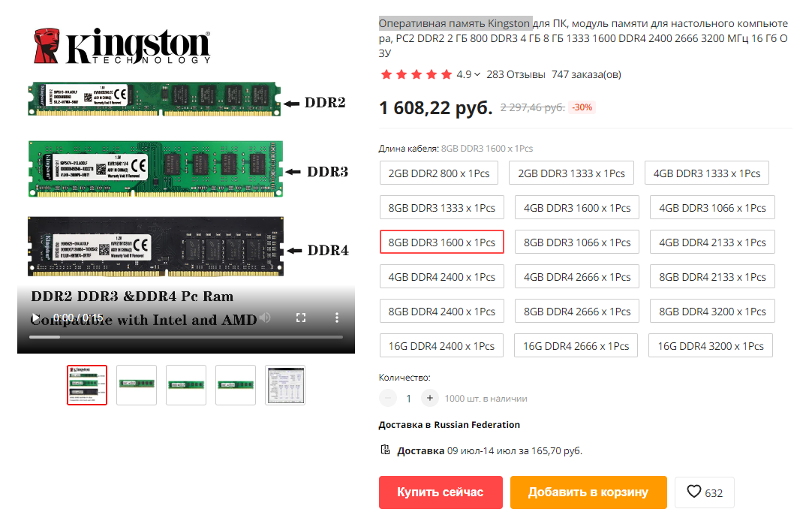The width and height of the screenshot is (812, 518).
Task: Click the -30% discount badge
Action: (x=582, y=107)
